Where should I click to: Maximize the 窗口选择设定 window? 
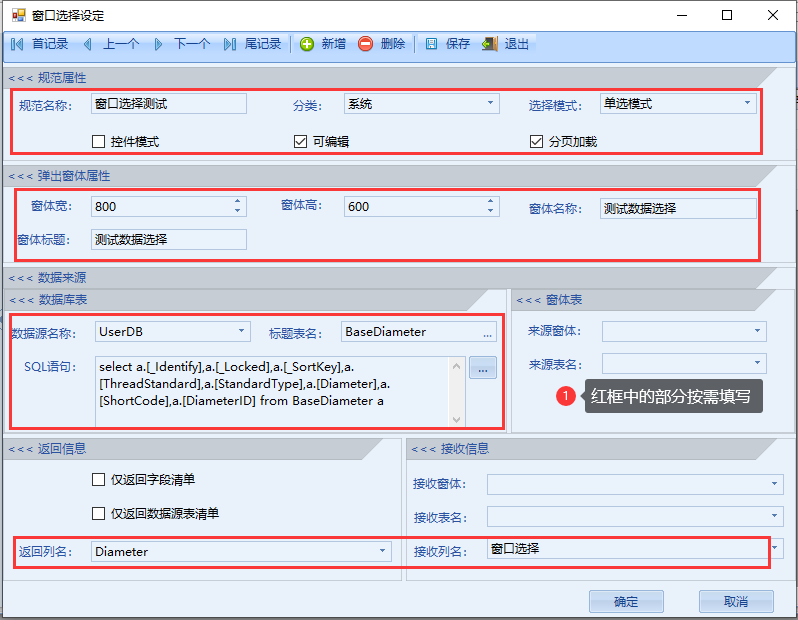point(727,15)
